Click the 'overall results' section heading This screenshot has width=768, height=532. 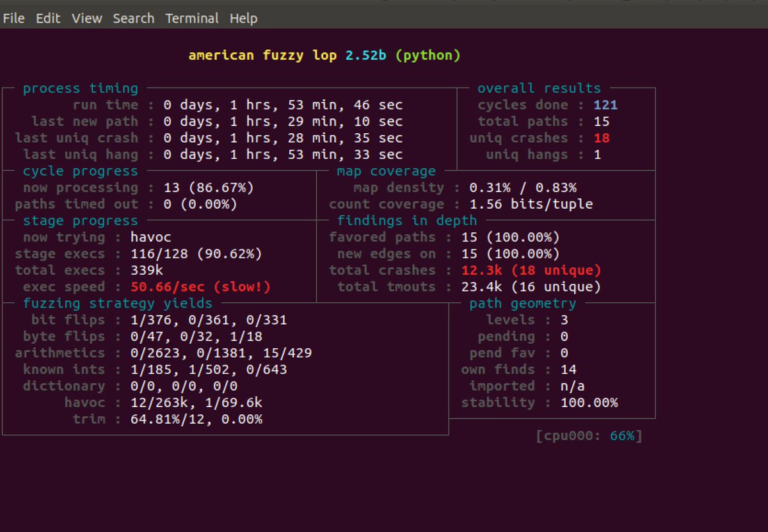click(540, 88)
